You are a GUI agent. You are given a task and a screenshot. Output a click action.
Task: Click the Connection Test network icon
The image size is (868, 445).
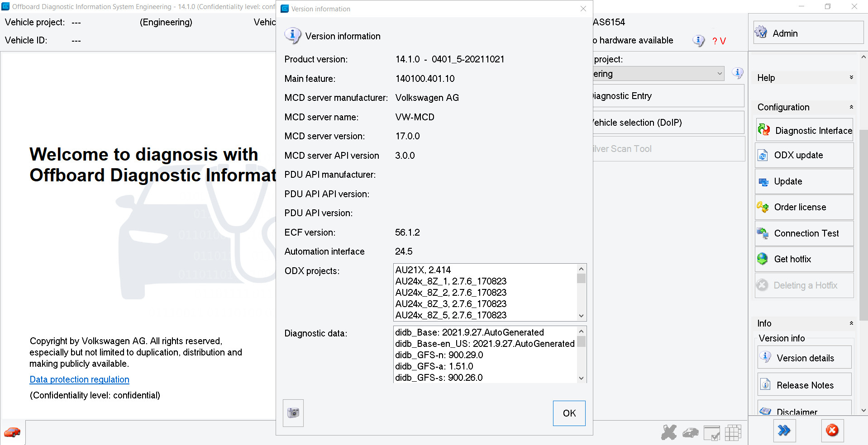click(763, 233)
